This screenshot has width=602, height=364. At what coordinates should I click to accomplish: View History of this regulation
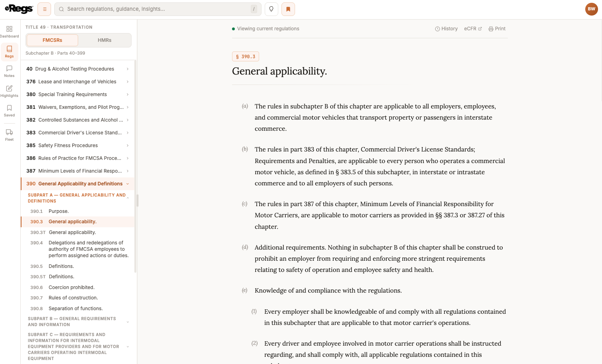point(446,29)
